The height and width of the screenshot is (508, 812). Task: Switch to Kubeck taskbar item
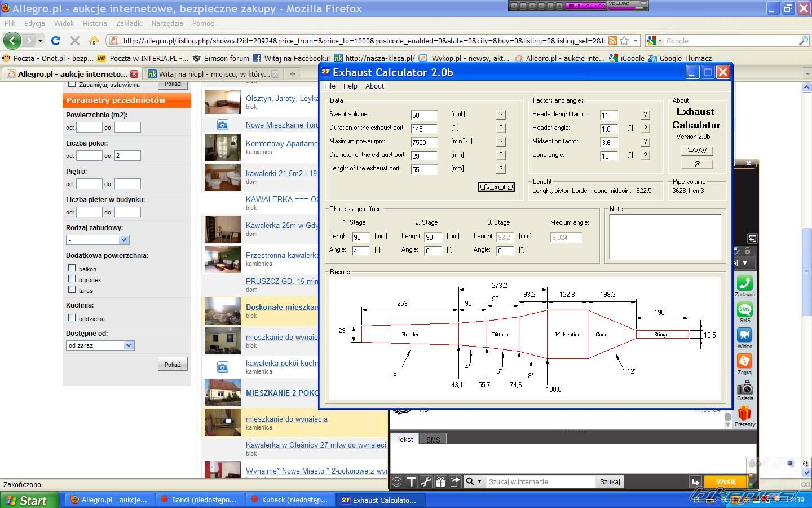pyautogui.click(x=290, y=500)
